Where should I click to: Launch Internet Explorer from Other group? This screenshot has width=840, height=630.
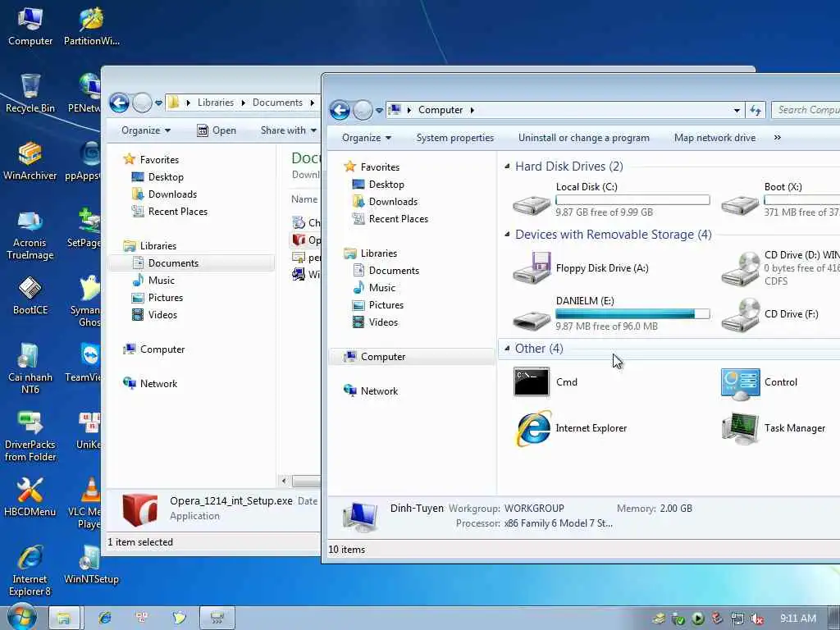click(533, 428)
